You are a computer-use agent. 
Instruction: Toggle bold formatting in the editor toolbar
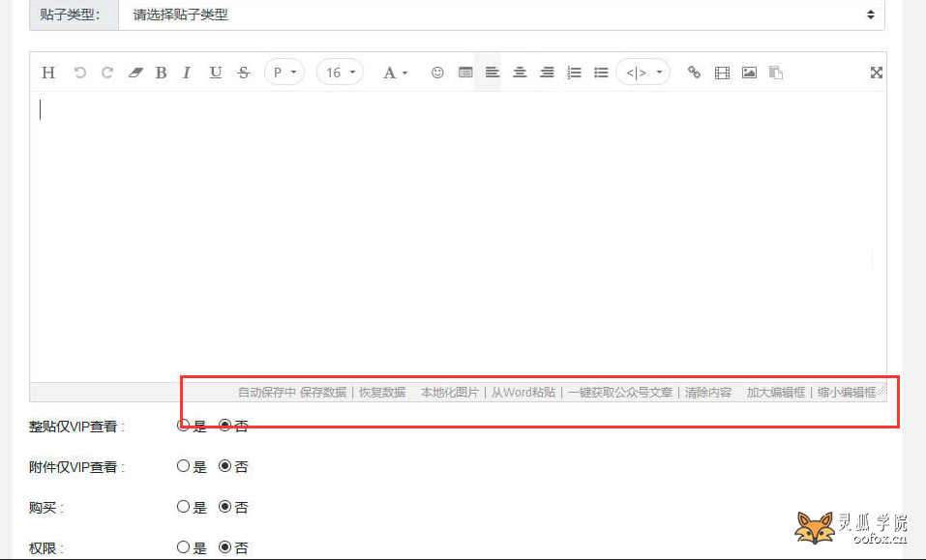coord(162,73)
